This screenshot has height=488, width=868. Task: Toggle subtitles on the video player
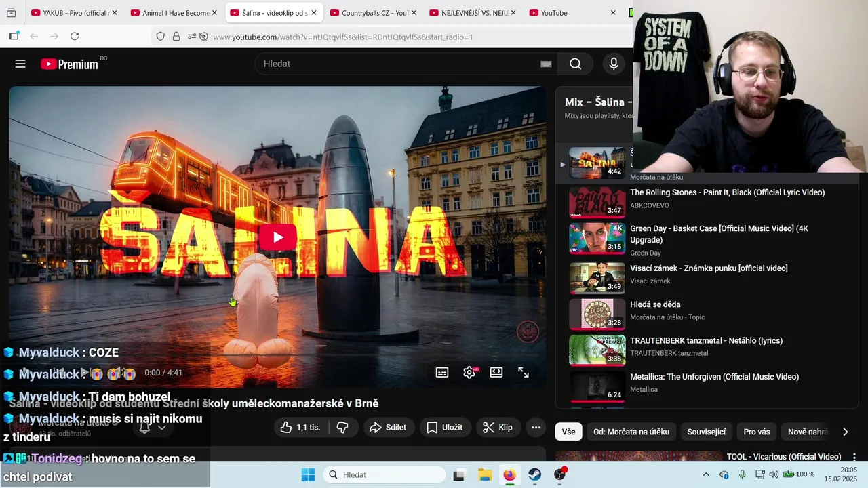tap(442, 372)
